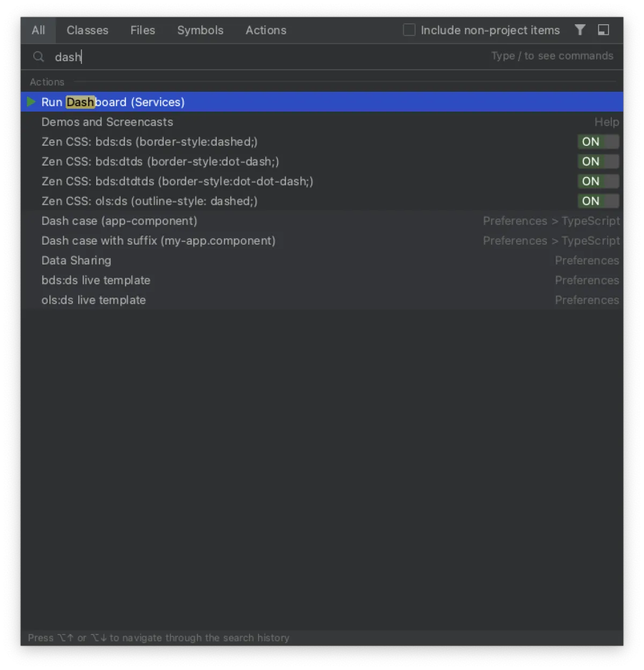The image size is (644, 670).
Task: Click the magnifier search icon
Action: [x=39, y=57]
